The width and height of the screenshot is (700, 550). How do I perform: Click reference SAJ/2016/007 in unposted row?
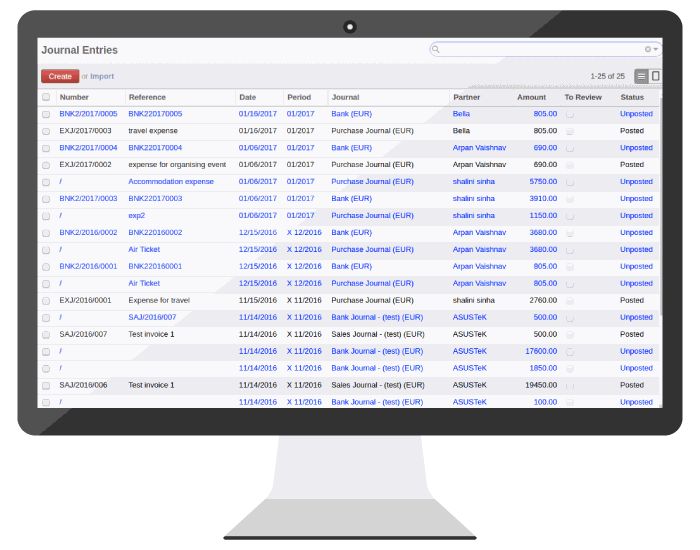(152, 317)
